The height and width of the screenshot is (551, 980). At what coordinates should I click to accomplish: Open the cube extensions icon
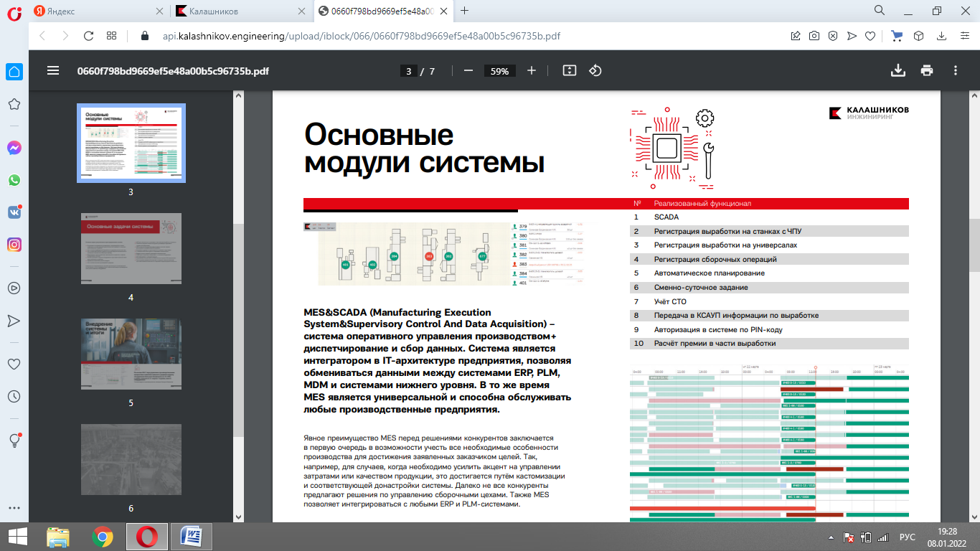click(x=918, y=36)
